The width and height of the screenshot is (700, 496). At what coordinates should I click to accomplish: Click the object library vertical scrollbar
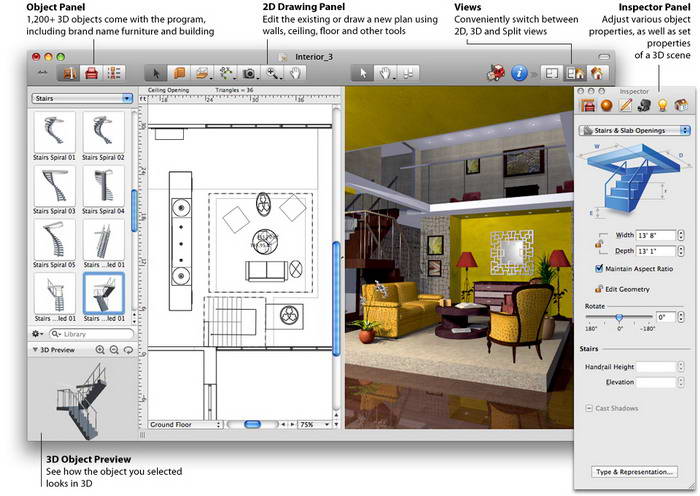(x=134, y=210)
